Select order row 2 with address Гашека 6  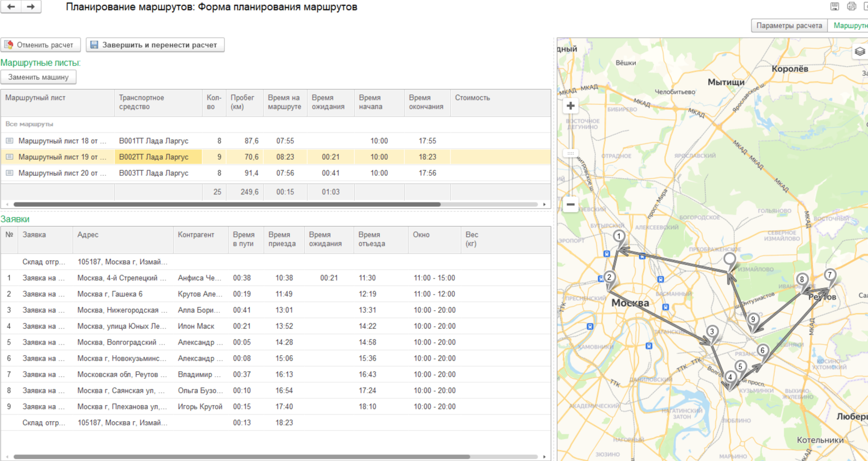[110, 294]
